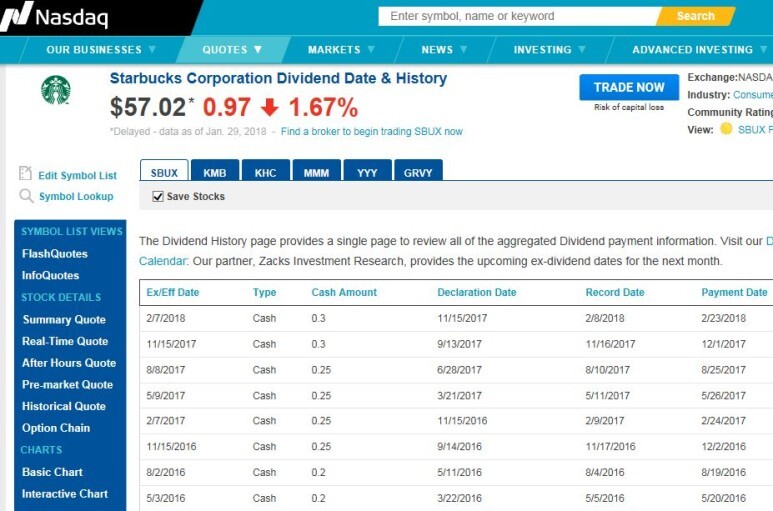Open the Dividend Calendar link in the description
The width and height of the screenshot is (773, 511).
[163, 261]
